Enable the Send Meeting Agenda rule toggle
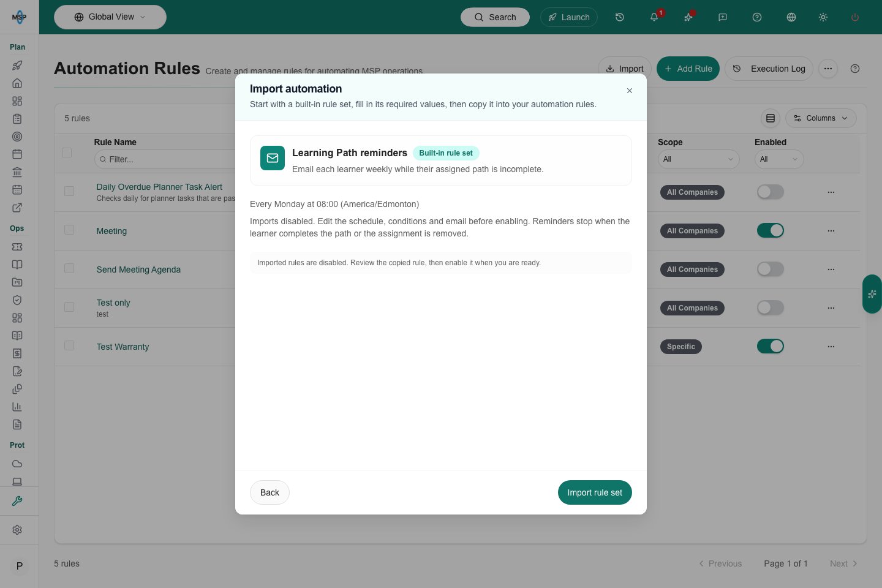The image size is (882, 588). coord(771,269)
